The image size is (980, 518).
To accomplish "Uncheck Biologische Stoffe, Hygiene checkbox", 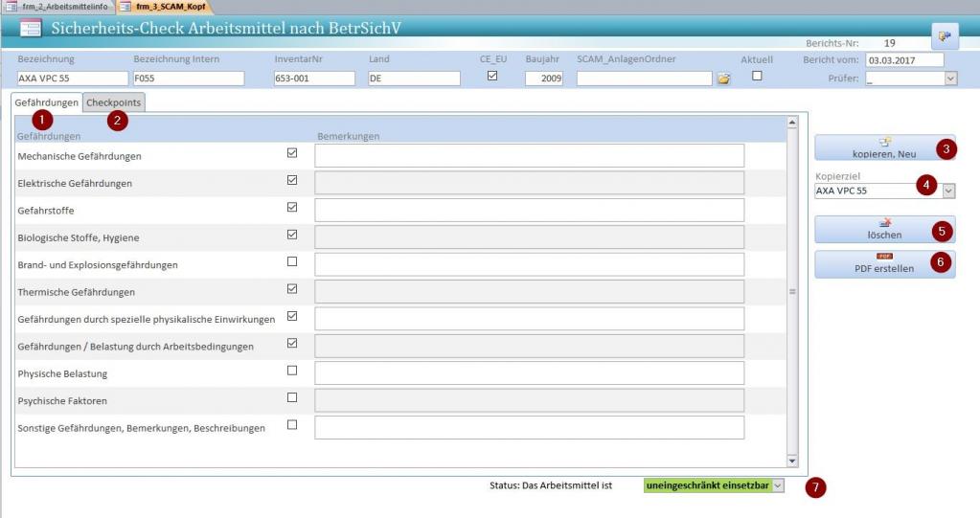I will (292, 235).
